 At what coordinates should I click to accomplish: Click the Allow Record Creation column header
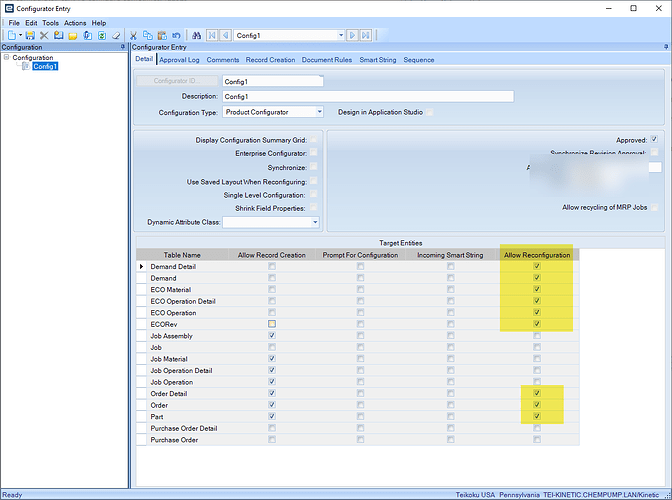[272, 255]
